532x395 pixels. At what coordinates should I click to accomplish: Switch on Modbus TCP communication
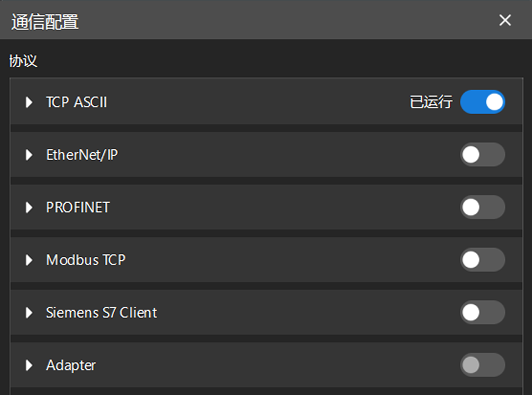pos(482,260)
